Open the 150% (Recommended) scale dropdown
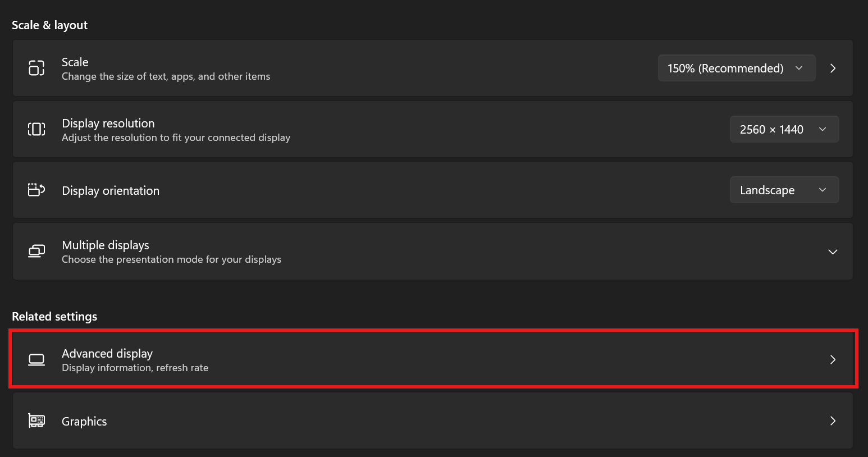The image size is (868, 457). click(736, 68)
